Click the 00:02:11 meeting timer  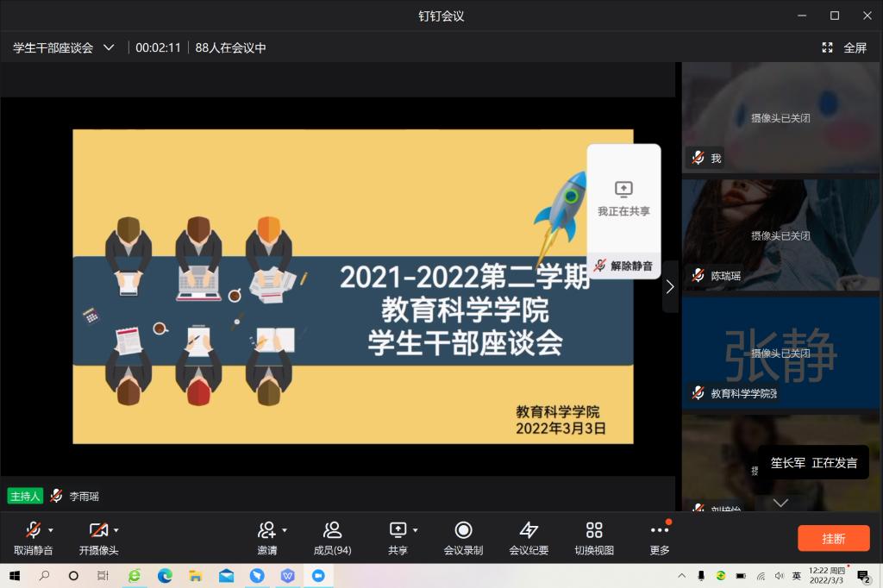coord(159,48)
